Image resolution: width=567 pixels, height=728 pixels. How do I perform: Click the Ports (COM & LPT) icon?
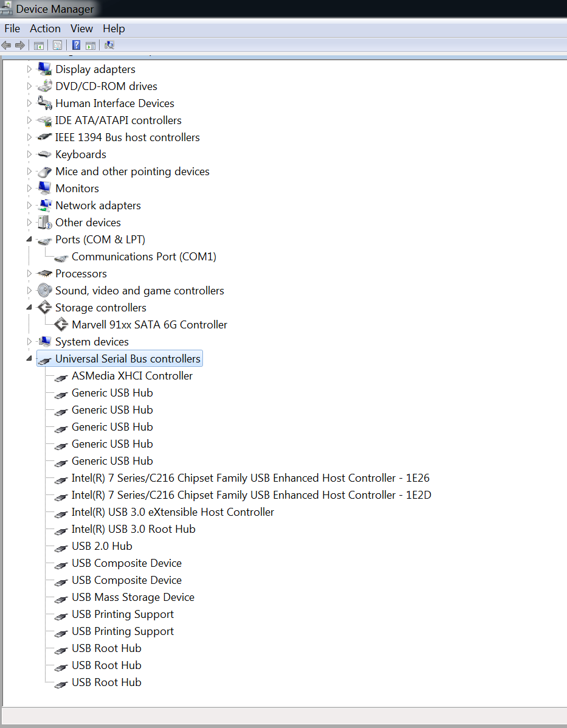pos(44,240)
